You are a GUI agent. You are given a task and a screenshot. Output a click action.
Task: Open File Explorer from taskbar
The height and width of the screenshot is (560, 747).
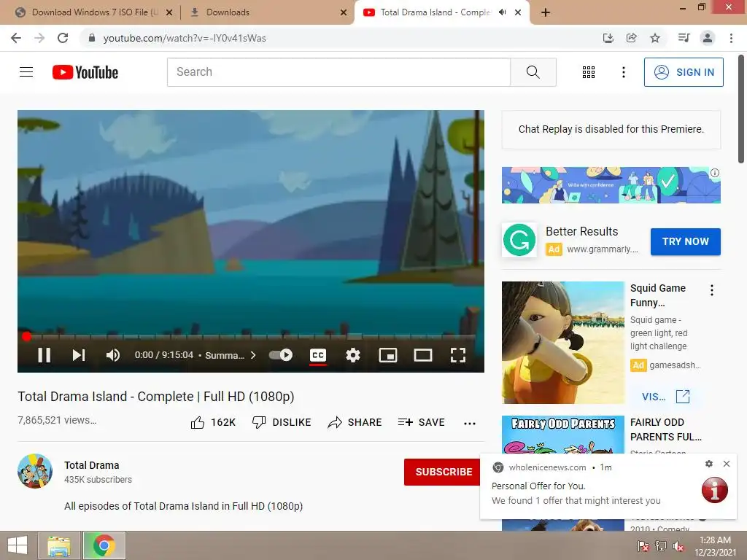[x=59, y=545]
